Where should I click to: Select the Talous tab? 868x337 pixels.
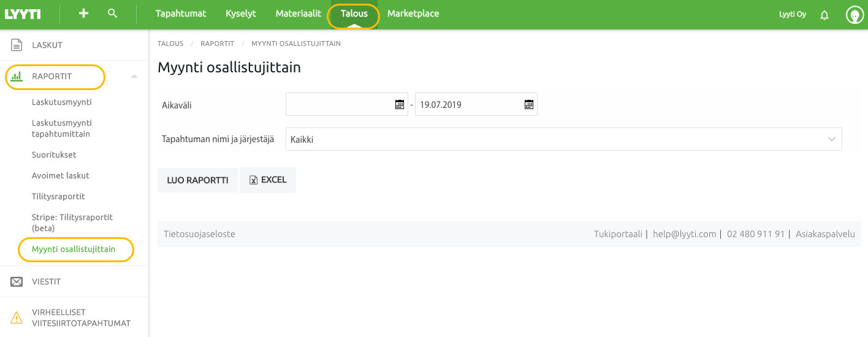354,13
